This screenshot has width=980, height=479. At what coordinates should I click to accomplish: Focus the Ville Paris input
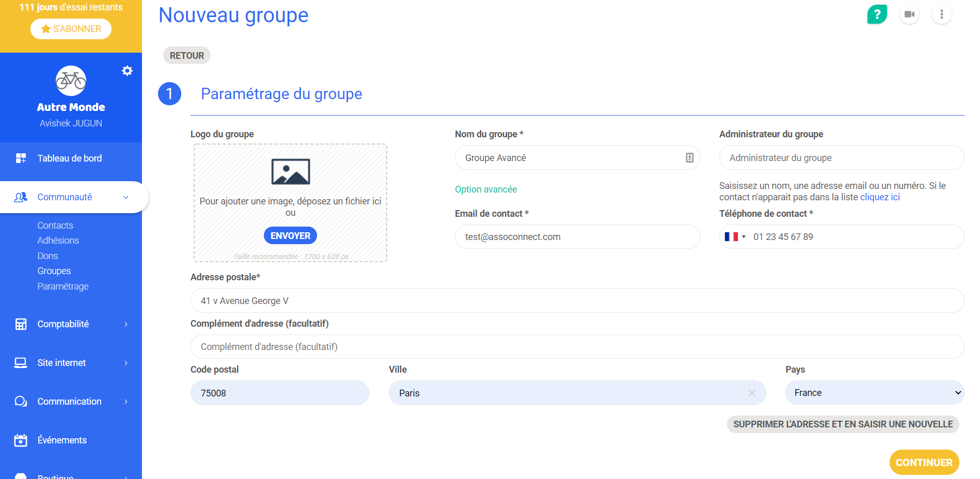[x=577, y=393]
